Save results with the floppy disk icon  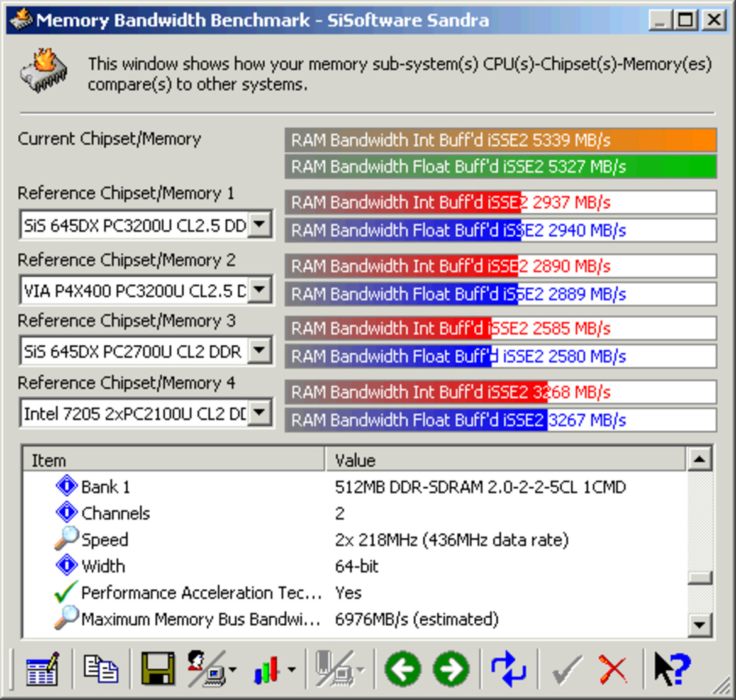158,669
